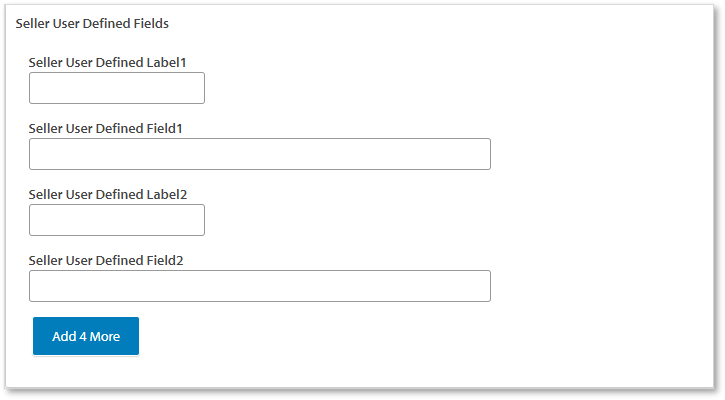
Task: Click the 'Seller User Defined Field2' caption text
Action: (x=106, y=260)
